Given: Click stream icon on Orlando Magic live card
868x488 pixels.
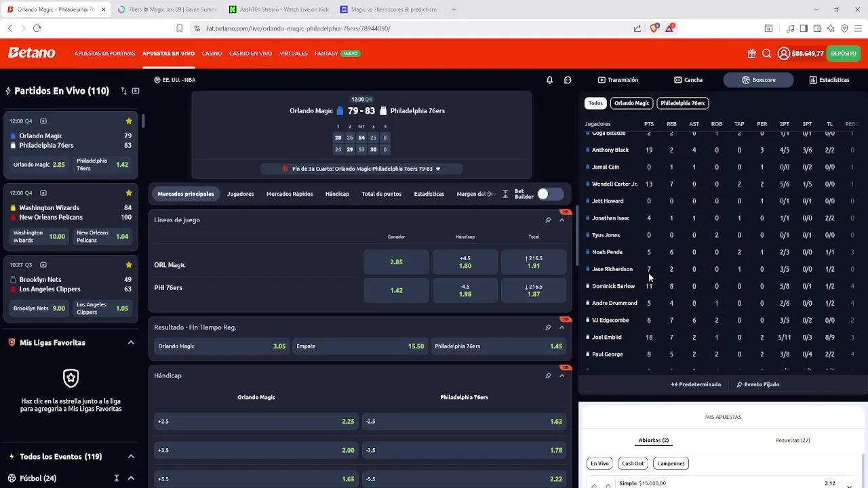Looking at the screenshot, I should 43,121.
